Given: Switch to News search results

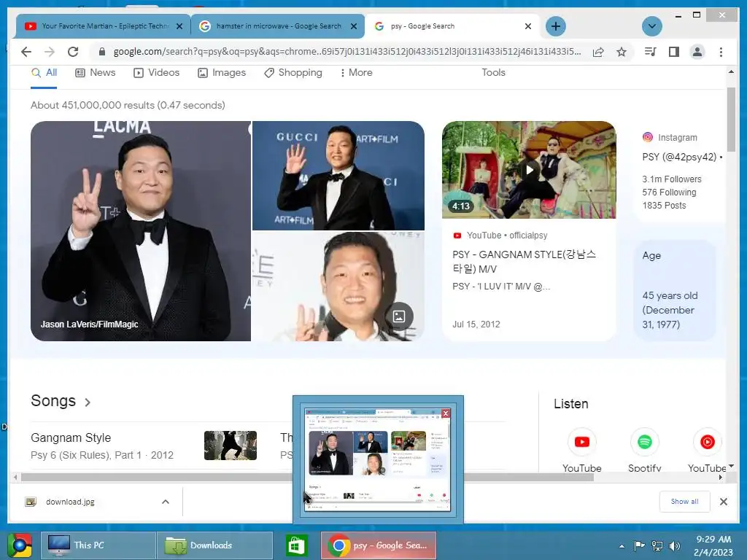Looking at the screenshot, I should (x=96, y=73).
